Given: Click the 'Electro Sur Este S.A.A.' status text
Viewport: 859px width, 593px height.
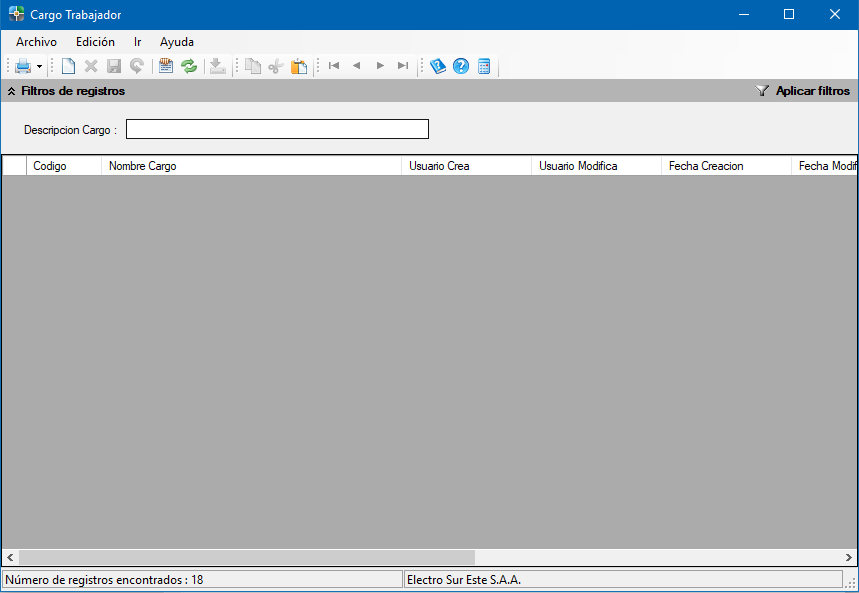Looking at the screenshot, I should (x=464, y=580).
